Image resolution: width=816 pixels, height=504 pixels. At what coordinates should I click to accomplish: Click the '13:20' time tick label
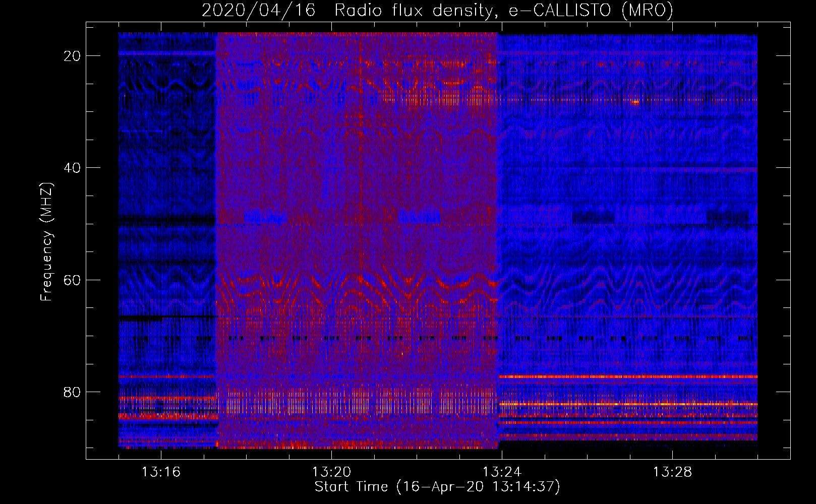click(331, 472)
